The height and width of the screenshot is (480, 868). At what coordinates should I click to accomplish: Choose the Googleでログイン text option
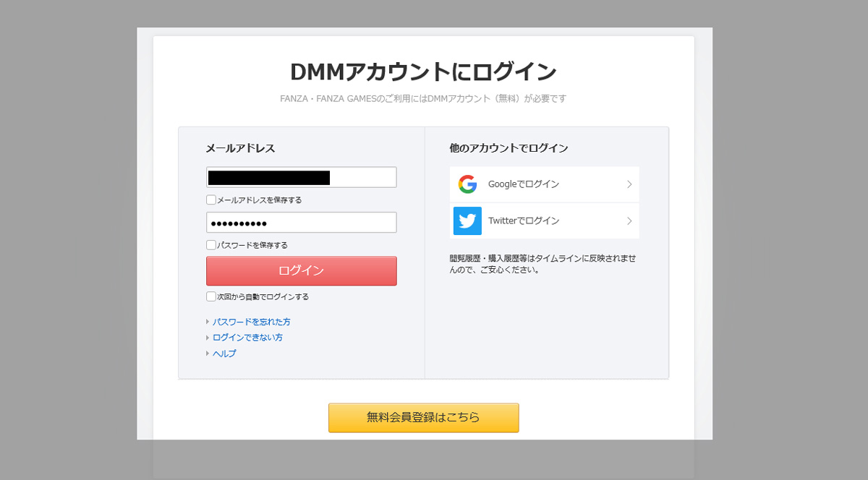524,184
